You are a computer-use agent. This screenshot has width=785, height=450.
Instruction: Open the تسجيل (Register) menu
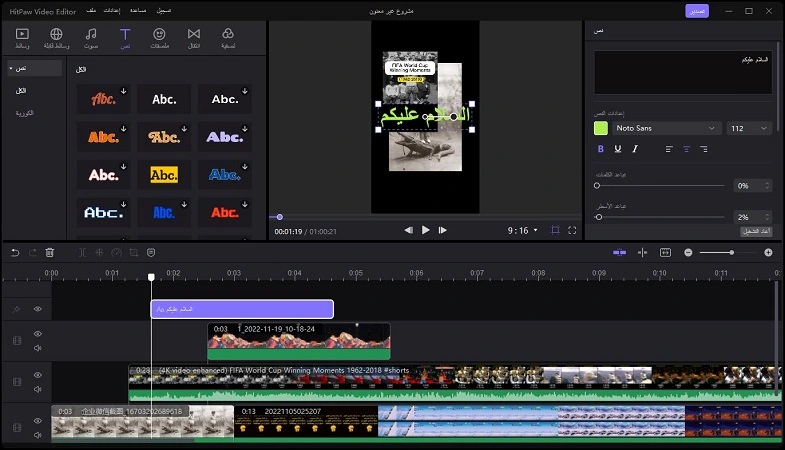[164, 11]
